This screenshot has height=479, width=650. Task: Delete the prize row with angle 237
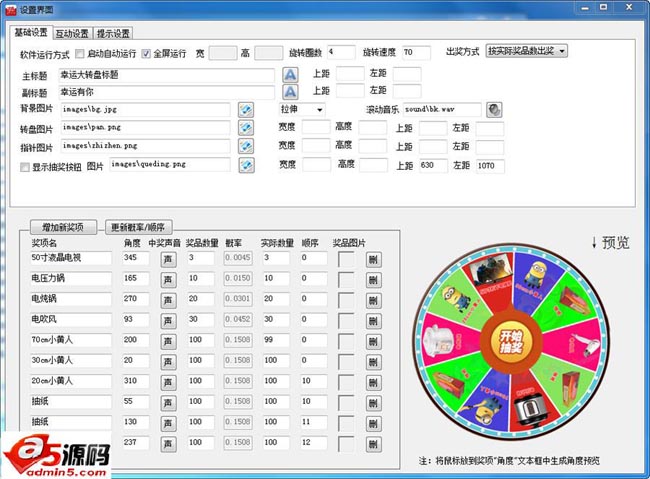click(x=374, y=445)
